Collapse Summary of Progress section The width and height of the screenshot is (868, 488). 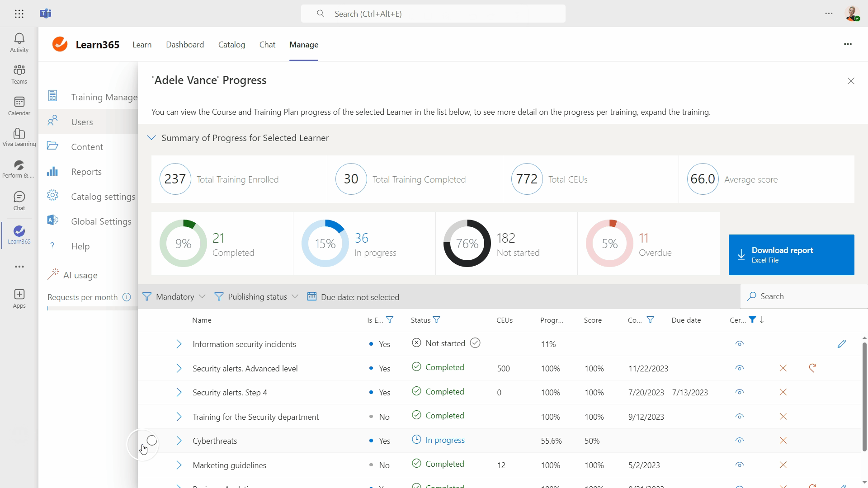(x=151, y=138)
